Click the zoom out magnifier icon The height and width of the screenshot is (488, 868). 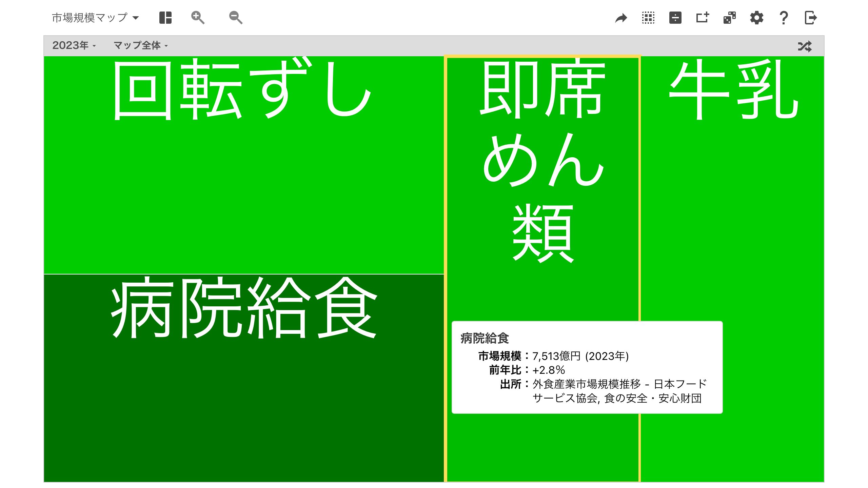(236, 18)
